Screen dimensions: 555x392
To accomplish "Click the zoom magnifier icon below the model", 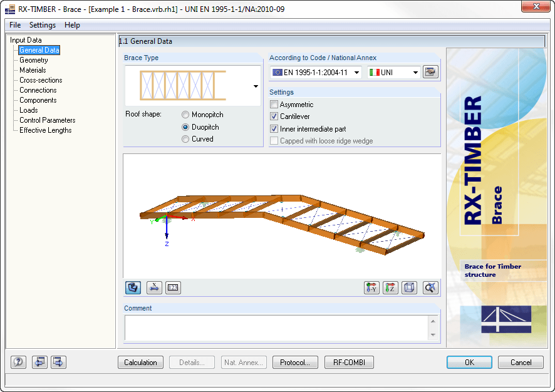I will (x=428, y=287).
